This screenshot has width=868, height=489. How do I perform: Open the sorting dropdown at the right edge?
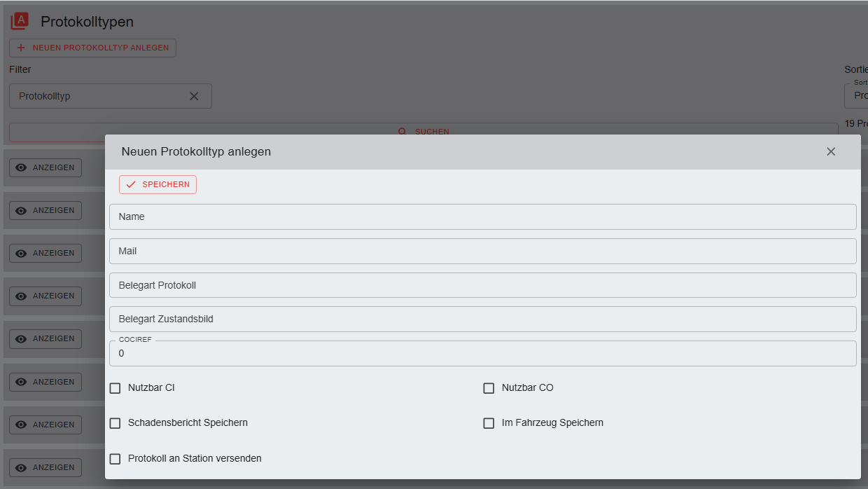click(856, 96)
